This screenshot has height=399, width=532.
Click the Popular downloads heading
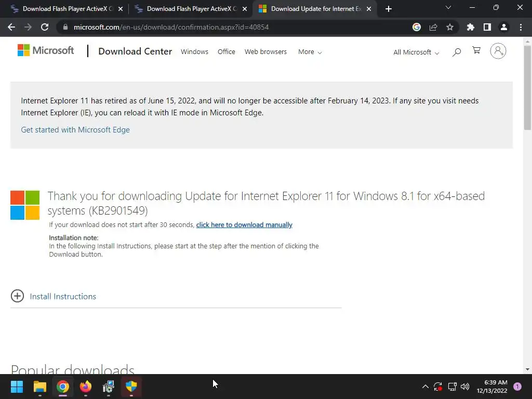(x=73, y=369)
